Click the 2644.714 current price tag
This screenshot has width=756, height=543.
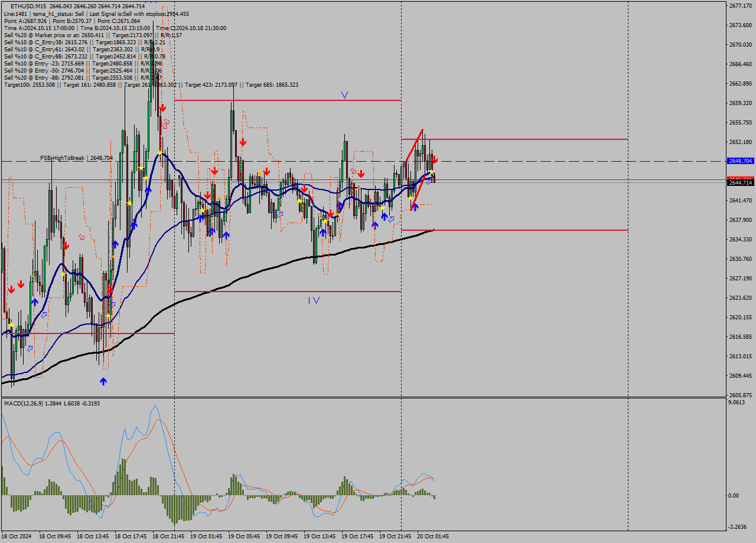click(x=740, y=182)
